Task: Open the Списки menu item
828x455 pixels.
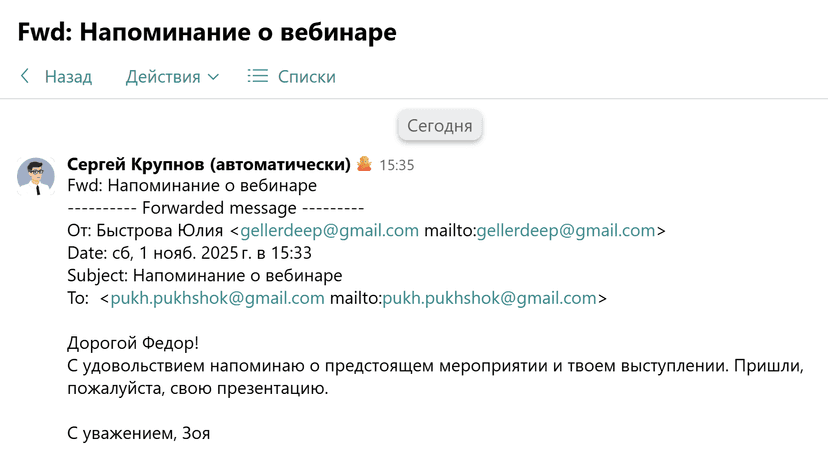Action: click(x=306, y=77)
